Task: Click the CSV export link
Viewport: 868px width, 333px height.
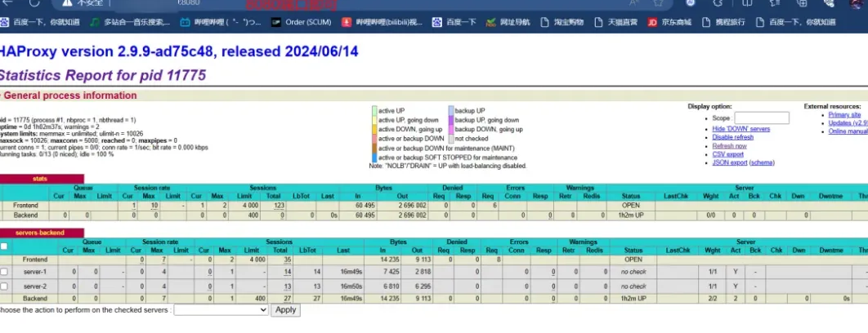Action: point(727,154)
